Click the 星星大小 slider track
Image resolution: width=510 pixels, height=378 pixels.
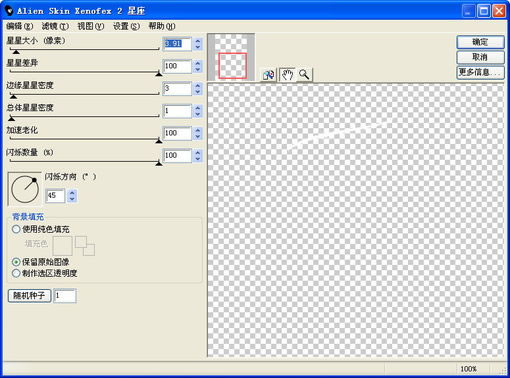pos(85,49)
